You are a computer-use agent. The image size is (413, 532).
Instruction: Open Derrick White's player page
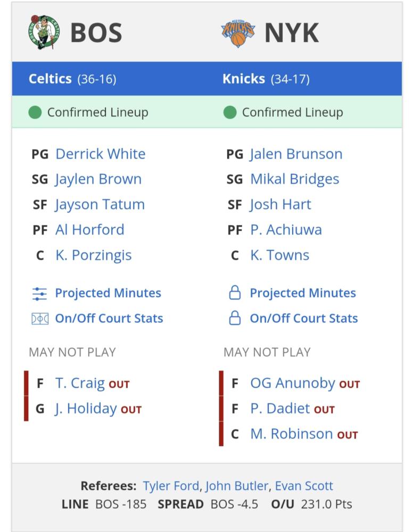(101, 154)
